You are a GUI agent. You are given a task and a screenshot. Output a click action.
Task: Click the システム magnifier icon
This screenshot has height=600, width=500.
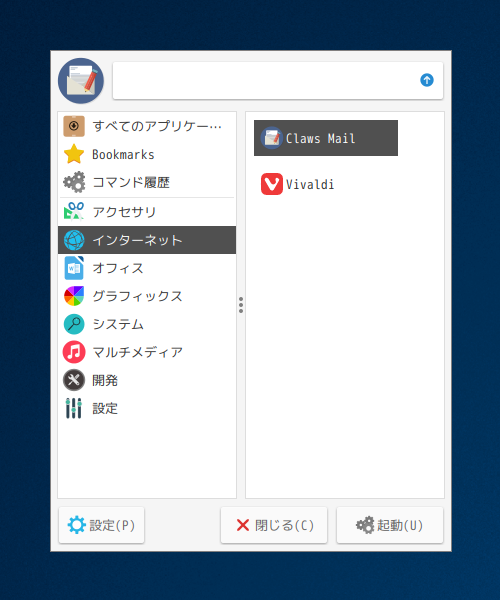(74, 324)
